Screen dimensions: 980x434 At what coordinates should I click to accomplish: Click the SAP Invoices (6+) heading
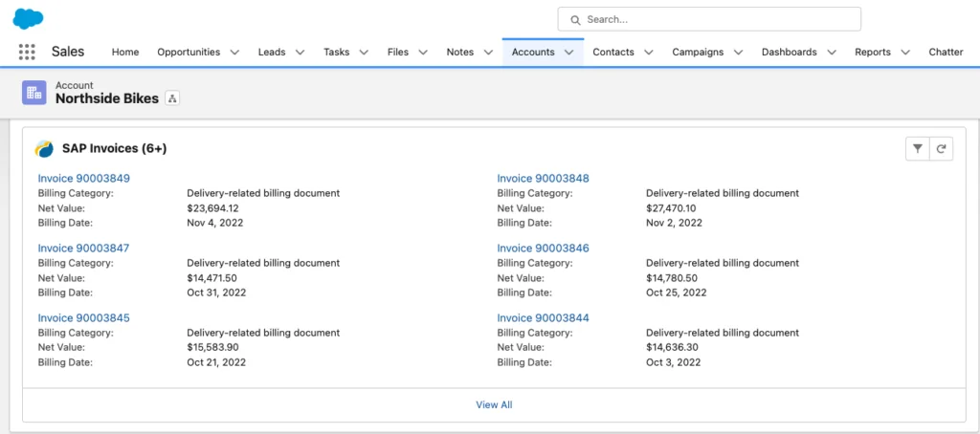coord(115,148)
